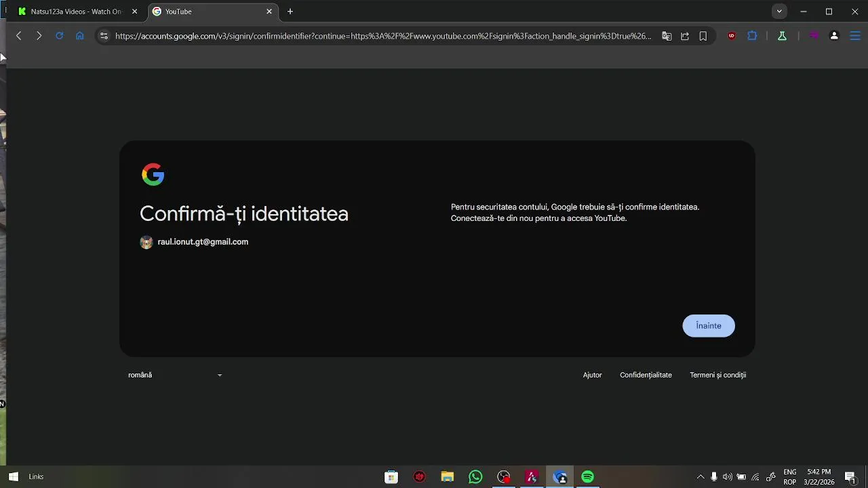The width and height of the screenshot is (868, 488).
Task: Open WhatsApp from the taskbar
Action: tap(475, 477)
